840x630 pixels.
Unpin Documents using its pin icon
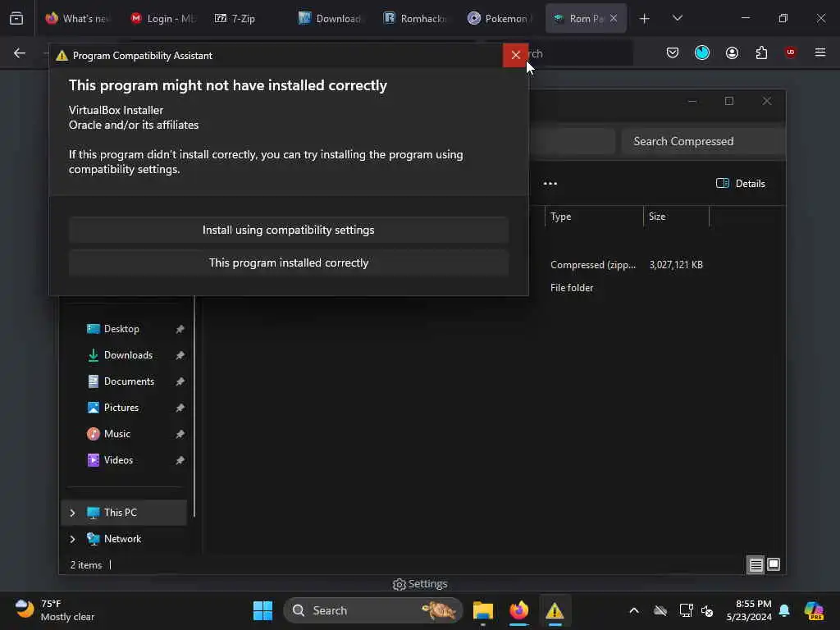click(180, 381)
